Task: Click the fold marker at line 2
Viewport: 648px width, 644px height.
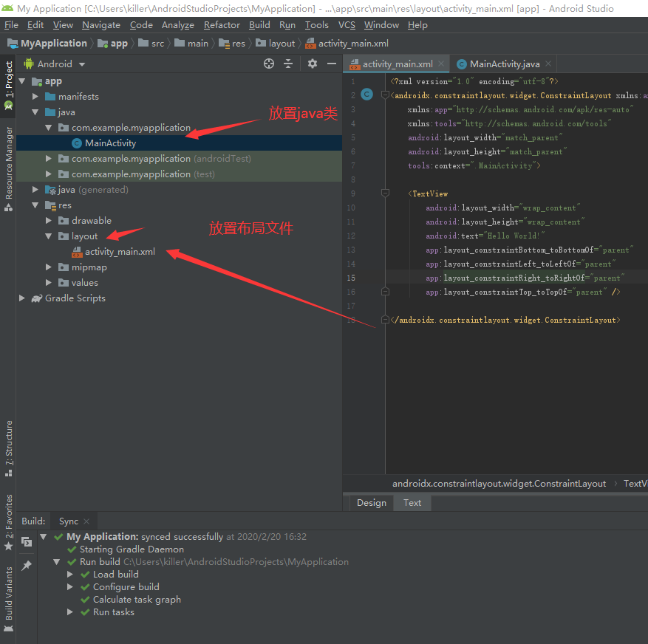Action: (385, 95)
